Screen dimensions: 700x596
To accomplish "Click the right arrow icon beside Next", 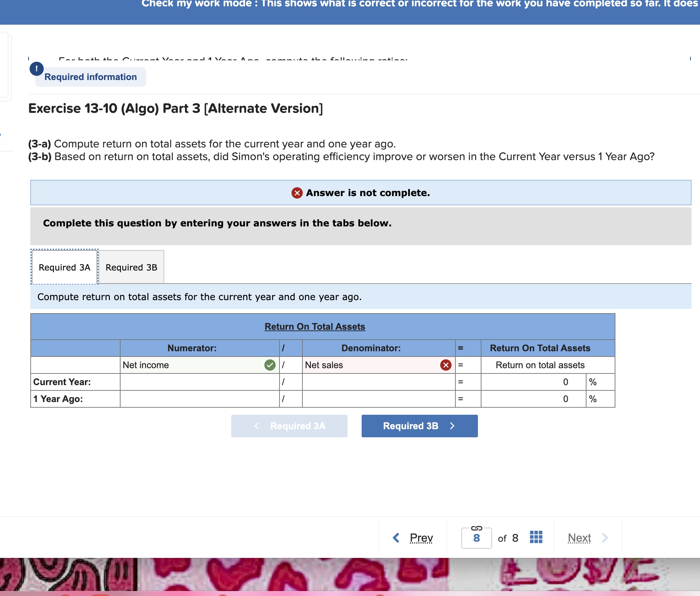I will coord(605,537).
